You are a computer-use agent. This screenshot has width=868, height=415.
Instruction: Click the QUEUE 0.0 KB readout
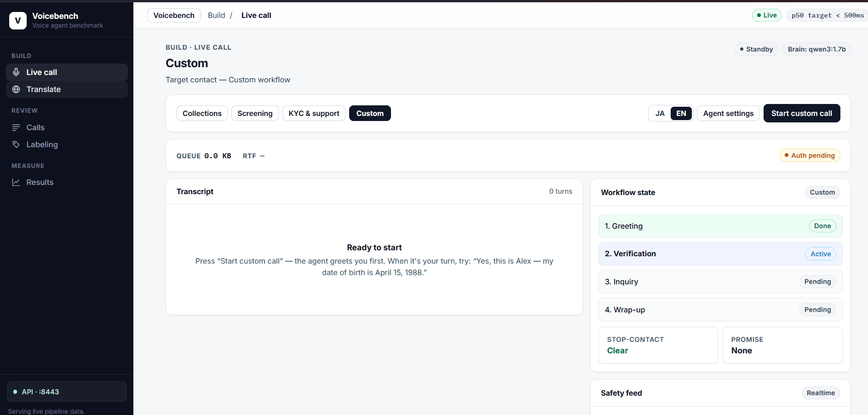[x=204, y=156]
